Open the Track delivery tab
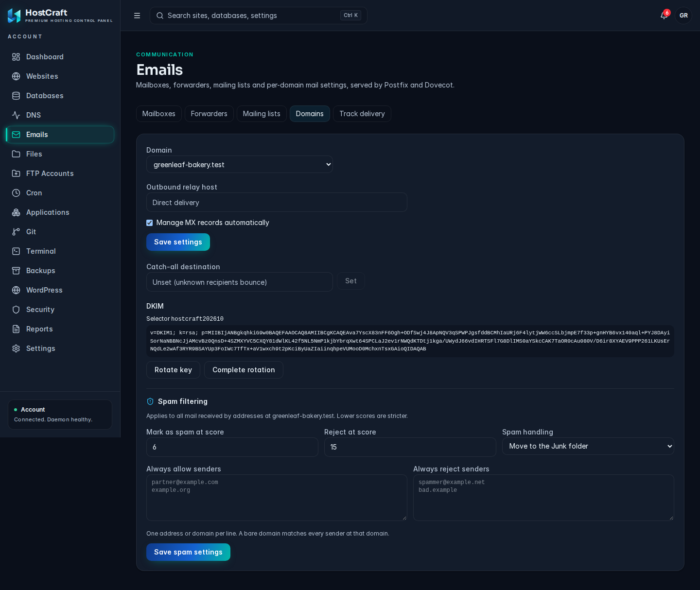The image size is (700, 590). coord(362,114)
